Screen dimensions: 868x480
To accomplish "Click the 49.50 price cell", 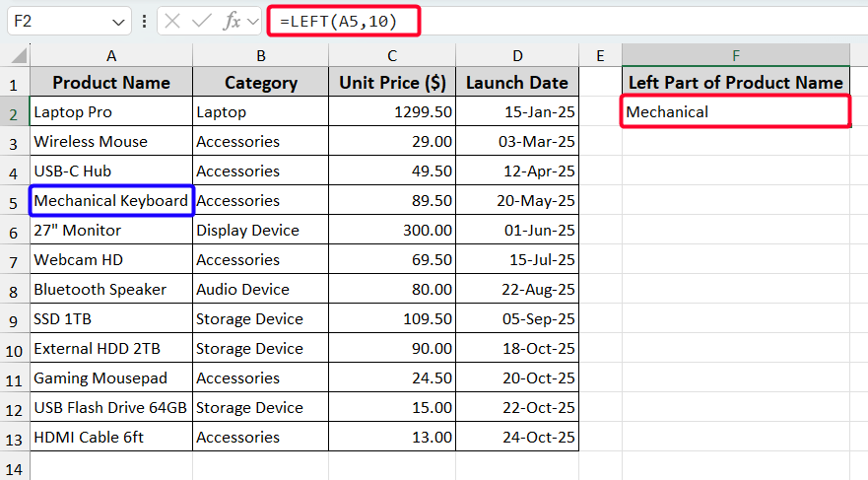I will (x=392, y=171).
